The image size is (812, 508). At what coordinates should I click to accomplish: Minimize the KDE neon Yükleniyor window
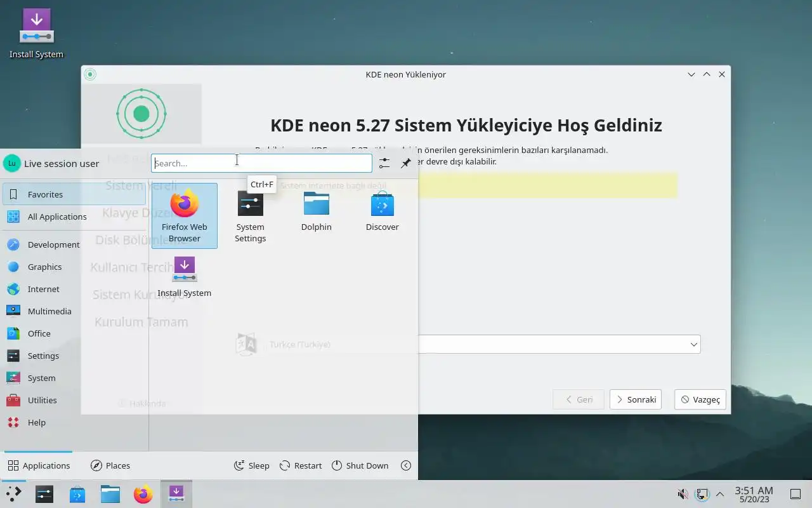[691, 74]
